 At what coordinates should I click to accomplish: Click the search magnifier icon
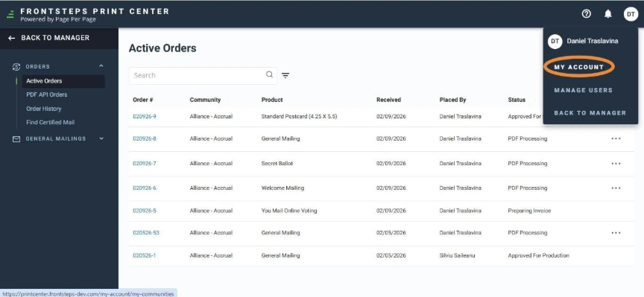[x=269, y=74]
